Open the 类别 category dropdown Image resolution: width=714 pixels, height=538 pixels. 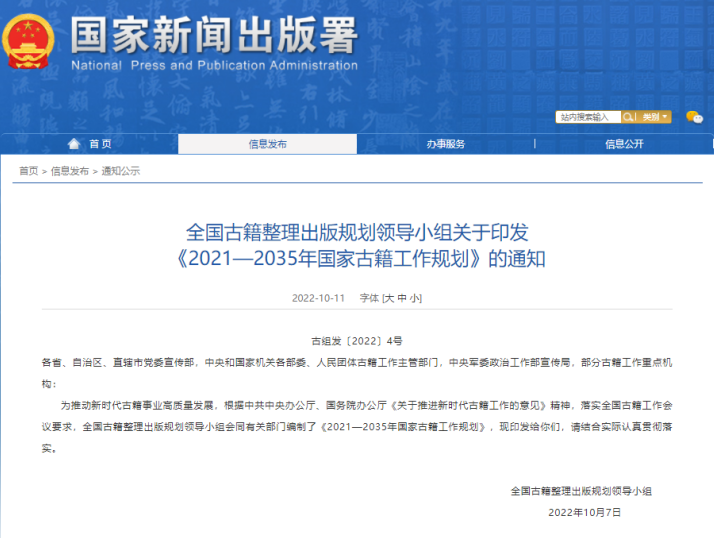click(x=655, y=117)
